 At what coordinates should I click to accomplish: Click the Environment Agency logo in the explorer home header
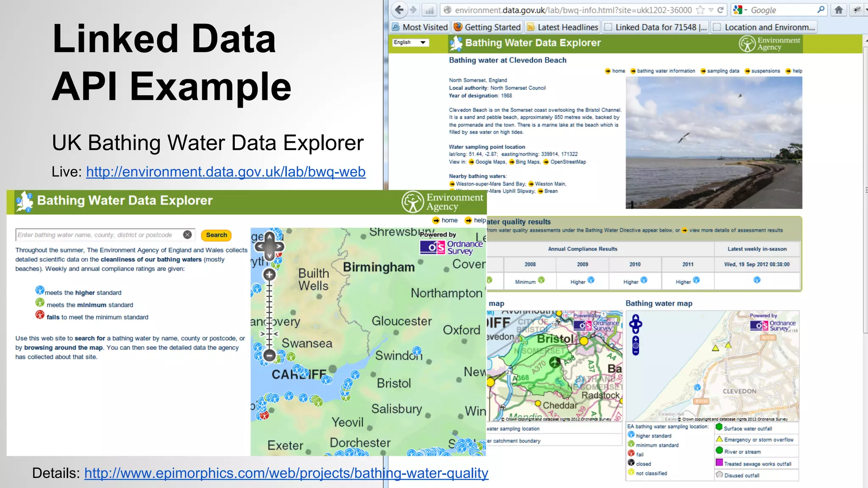pos(442,202)
